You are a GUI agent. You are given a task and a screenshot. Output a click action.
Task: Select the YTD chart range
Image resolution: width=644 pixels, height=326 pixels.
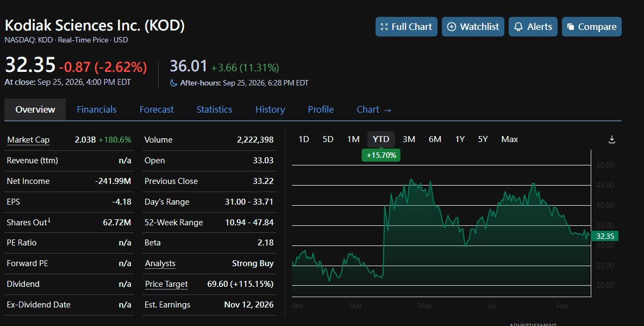click(381, 139)
